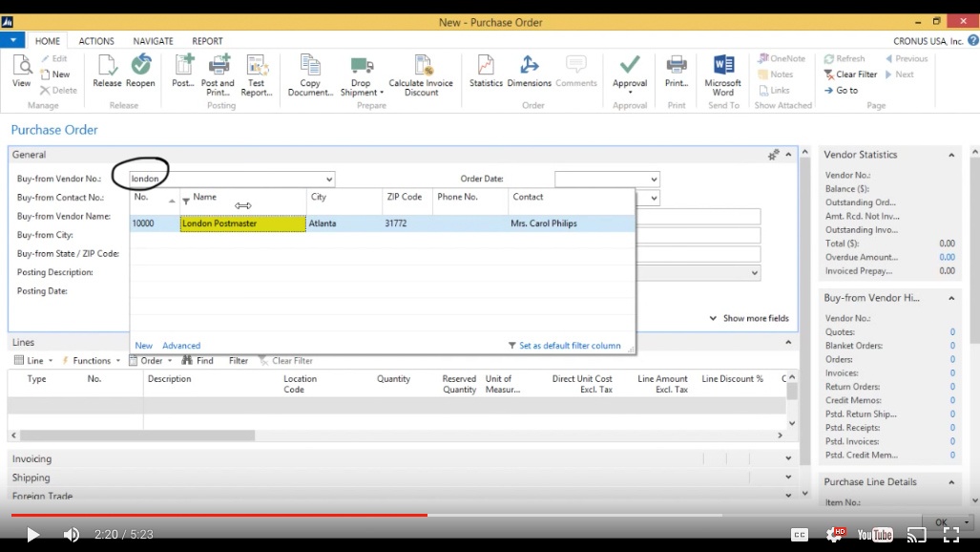
Task: Collapse the General FastTab
Action: [x=788, y=155]
